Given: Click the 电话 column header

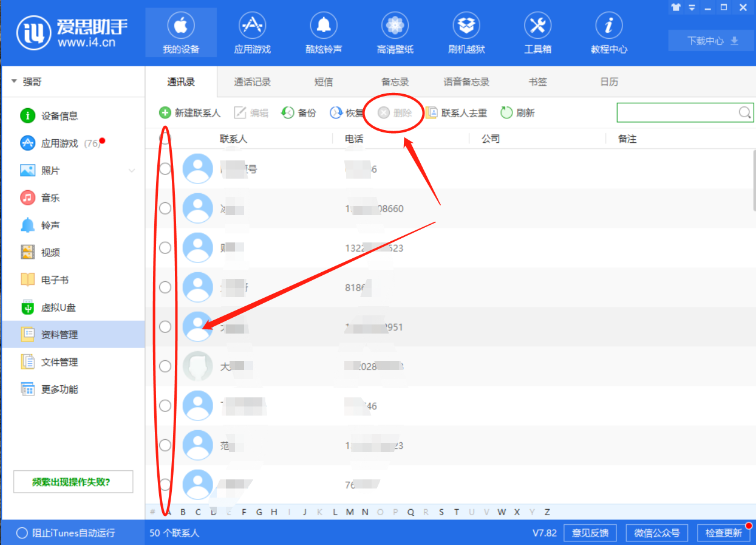Looking at the screenshot, I should [x=354, y=139].
